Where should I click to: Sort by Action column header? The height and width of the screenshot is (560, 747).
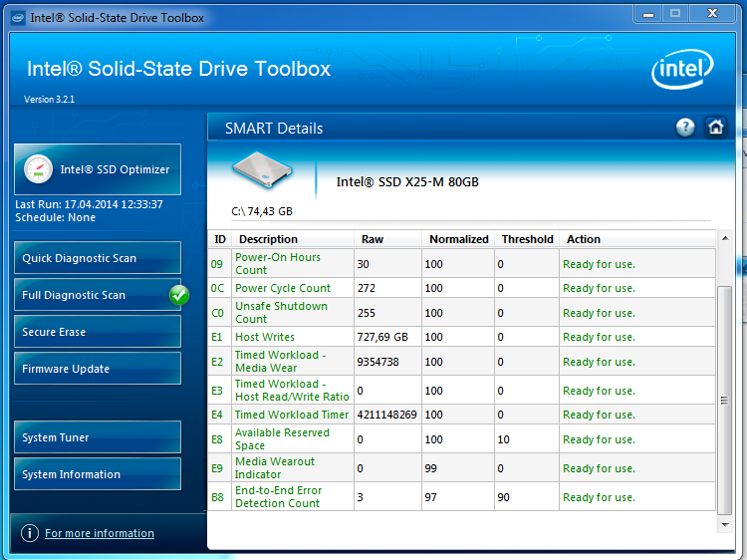point(637,239)
